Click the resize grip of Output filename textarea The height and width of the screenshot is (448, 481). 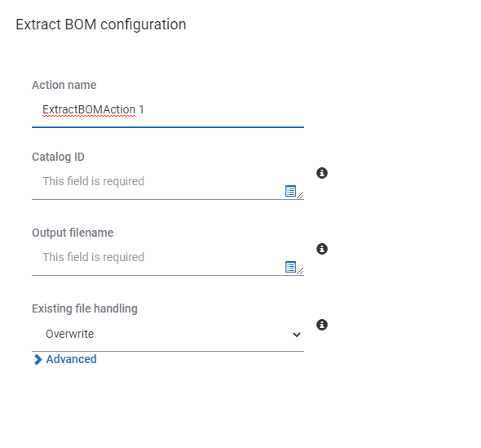[x=300, y=271]
